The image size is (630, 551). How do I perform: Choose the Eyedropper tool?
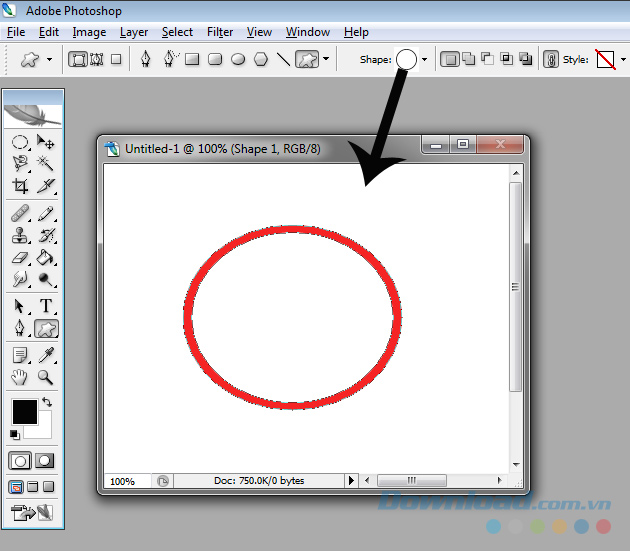[x=46, y=355]
